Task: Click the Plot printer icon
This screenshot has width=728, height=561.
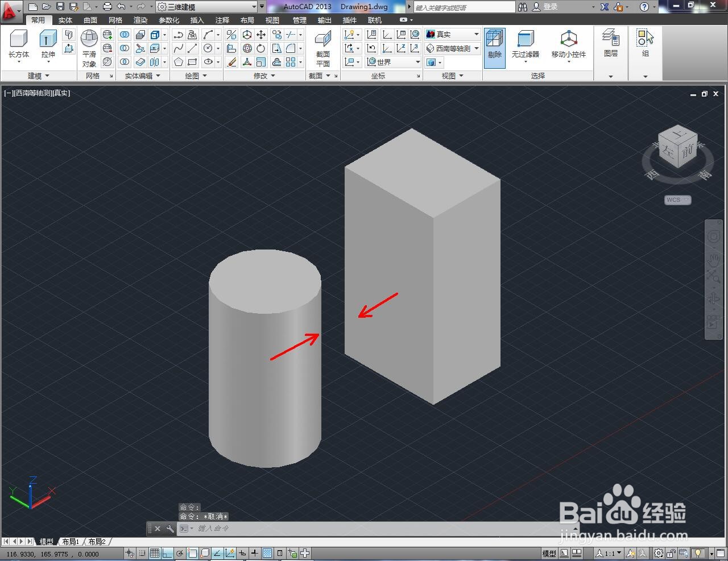Action: point(107,7)
